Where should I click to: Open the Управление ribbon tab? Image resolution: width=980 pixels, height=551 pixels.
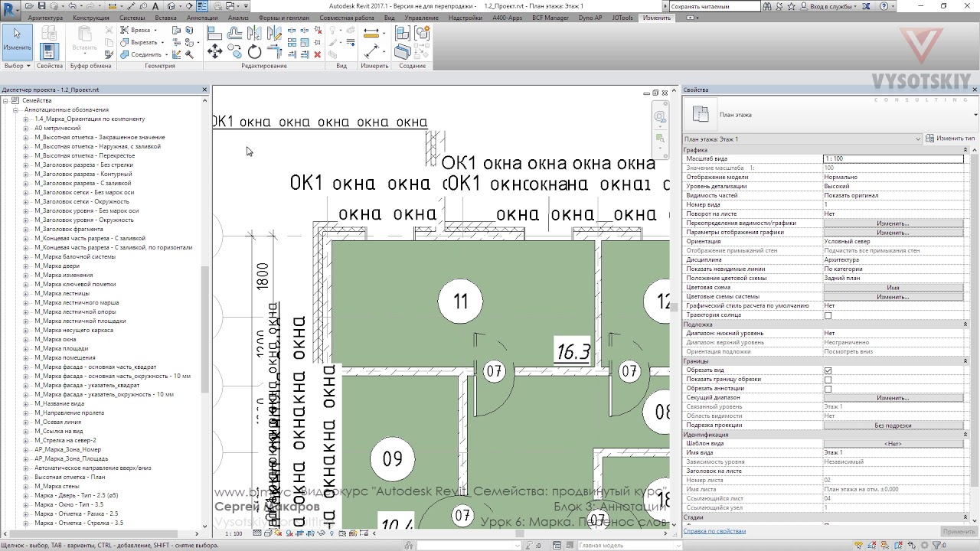point(422,18)
